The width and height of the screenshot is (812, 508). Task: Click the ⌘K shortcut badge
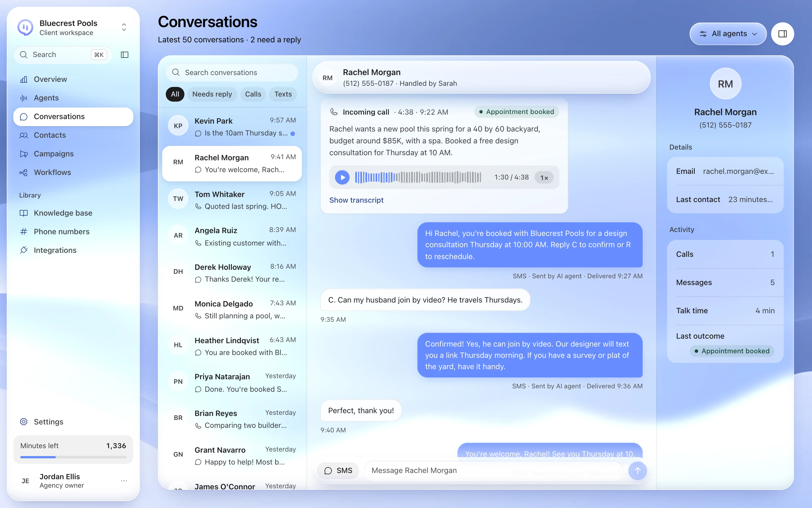pos(99,55)
